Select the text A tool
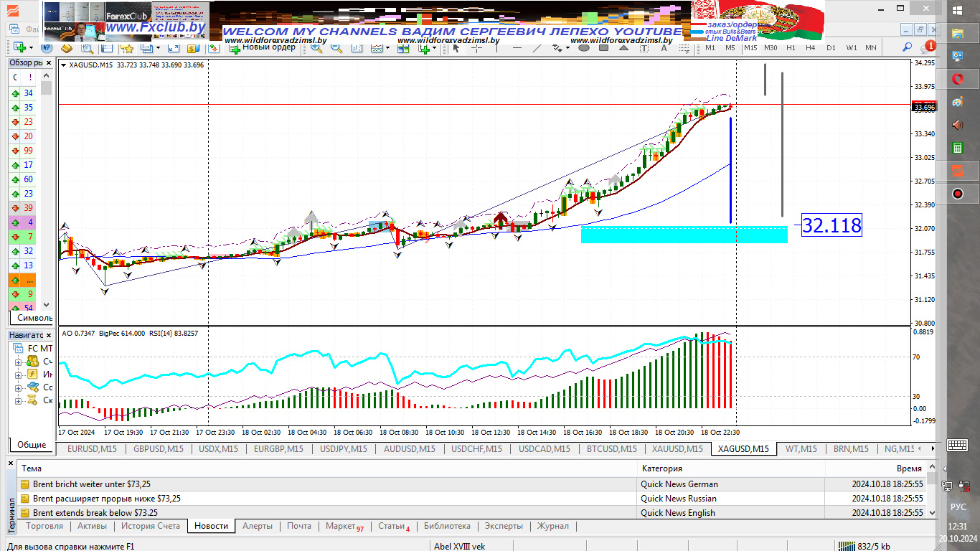The image size is (980, 551). coord(664,48)
